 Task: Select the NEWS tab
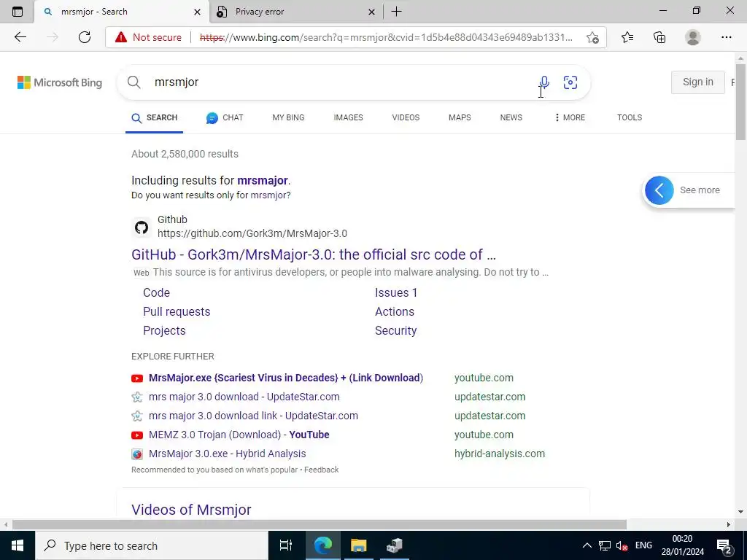pyautogui.click(x=511, y=117)
